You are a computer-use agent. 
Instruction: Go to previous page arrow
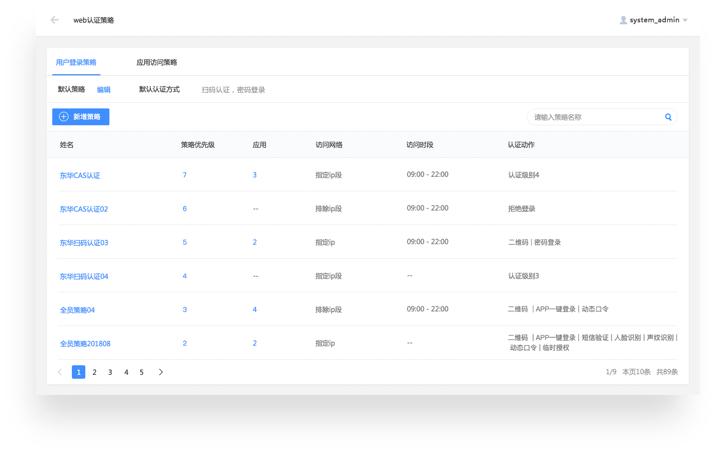[x=60, y=372]
